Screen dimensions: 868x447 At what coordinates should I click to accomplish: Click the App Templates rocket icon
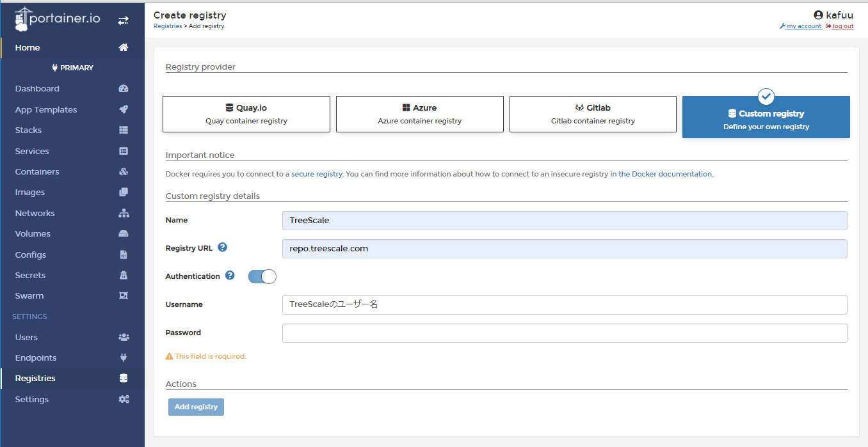[x=124, y=109]
